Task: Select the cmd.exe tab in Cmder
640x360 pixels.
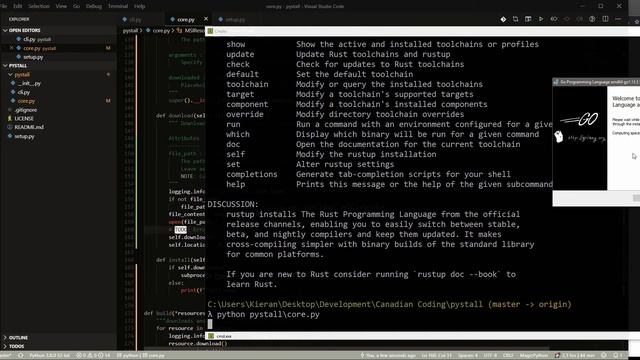Action: click(x=220, y=336)
